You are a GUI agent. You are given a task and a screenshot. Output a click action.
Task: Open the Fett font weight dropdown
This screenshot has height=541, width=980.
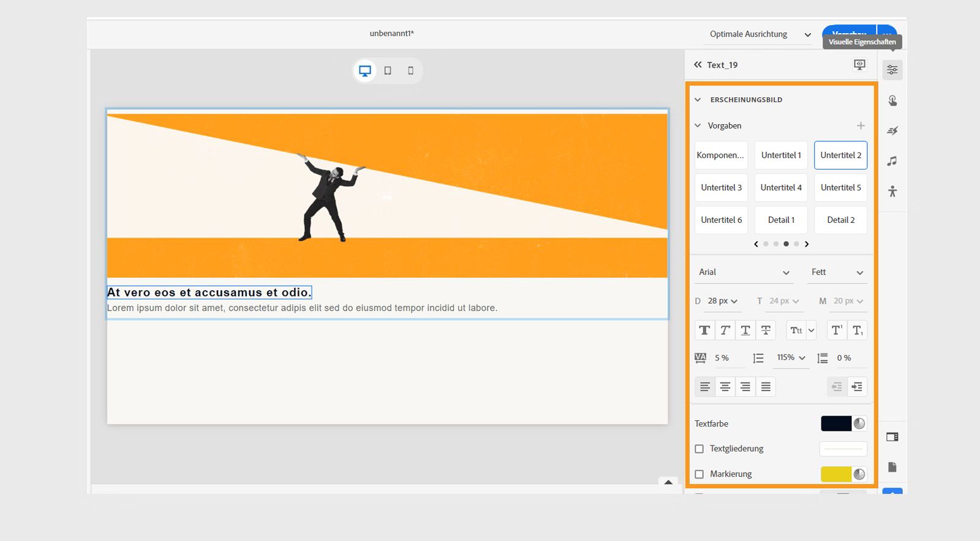point(837,272)
